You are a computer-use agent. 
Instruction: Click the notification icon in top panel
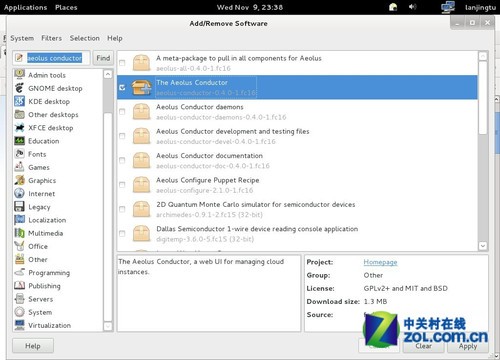(393, 7)
